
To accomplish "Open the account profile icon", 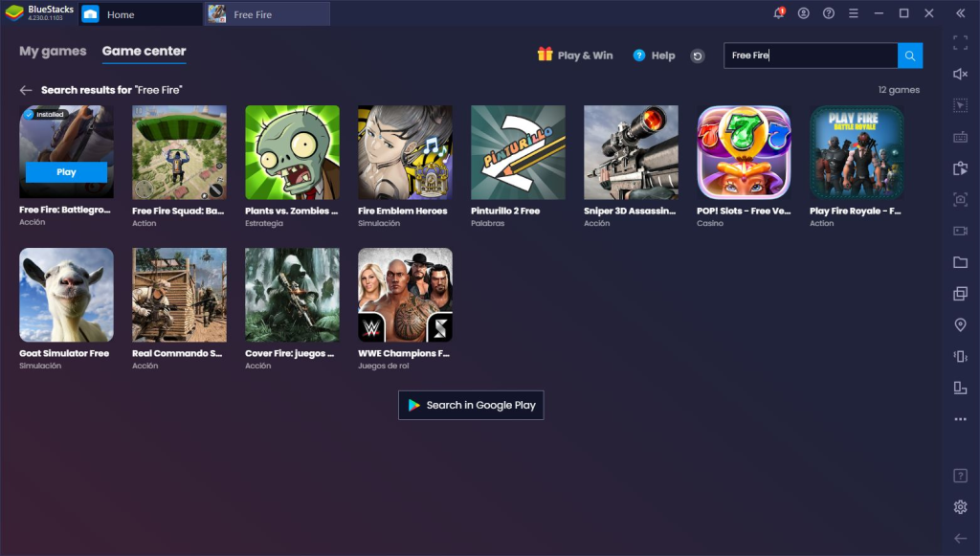I will pos(804,13).
